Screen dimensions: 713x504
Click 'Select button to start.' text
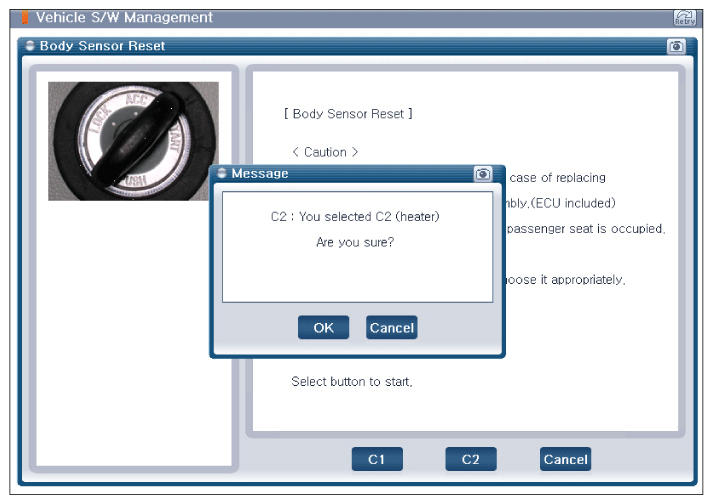pos(351,381)
